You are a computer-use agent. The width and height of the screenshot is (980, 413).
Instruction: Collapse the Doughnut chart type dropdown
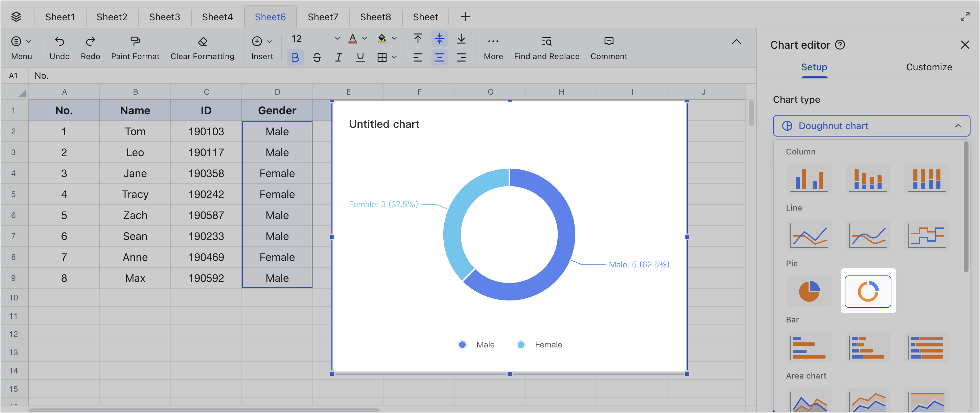(x=958, y=126)
